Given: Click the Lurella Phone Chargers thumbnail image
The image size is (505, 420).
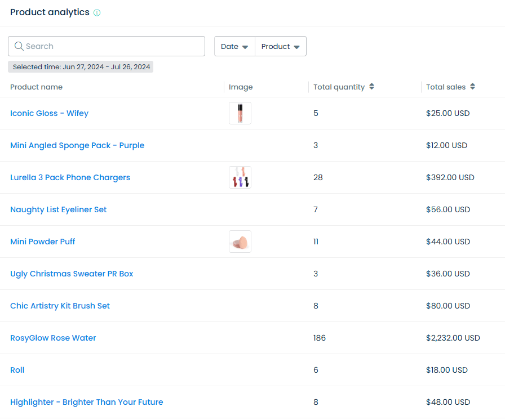Looking at the screenshot, I should (x=240, y=177).
